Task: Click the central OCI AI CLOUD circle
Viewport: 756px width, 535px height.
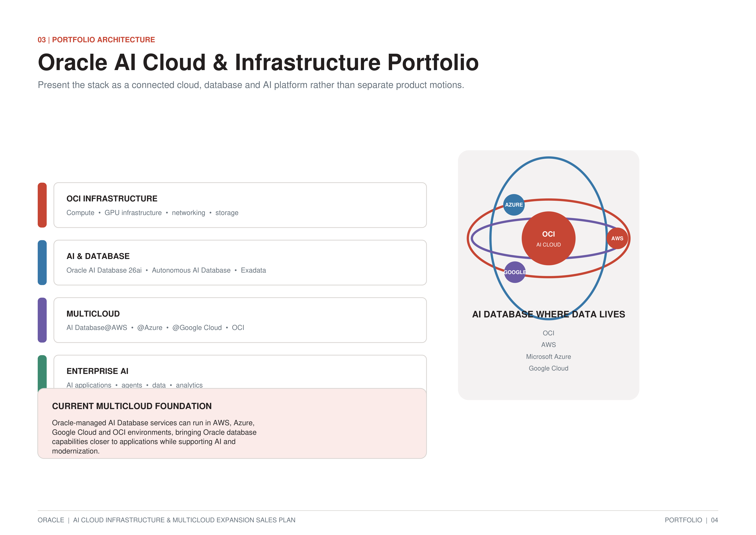Action: pyautogui.click(x=548, y=238)
